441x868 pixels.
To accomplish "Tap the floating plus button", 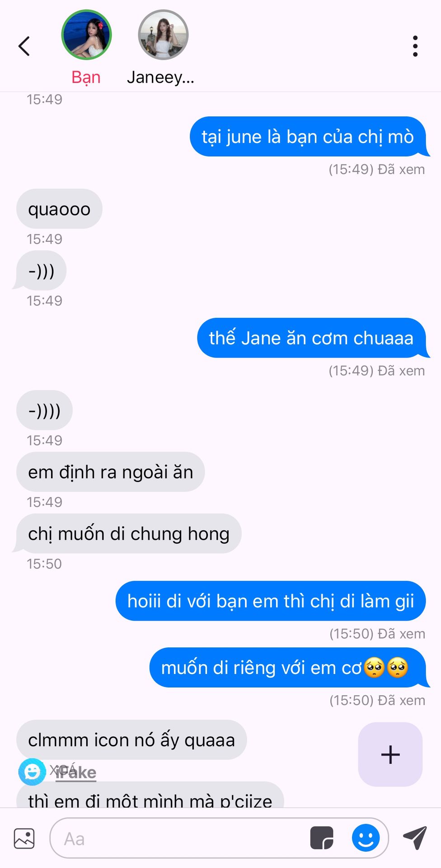I will 390,755.
